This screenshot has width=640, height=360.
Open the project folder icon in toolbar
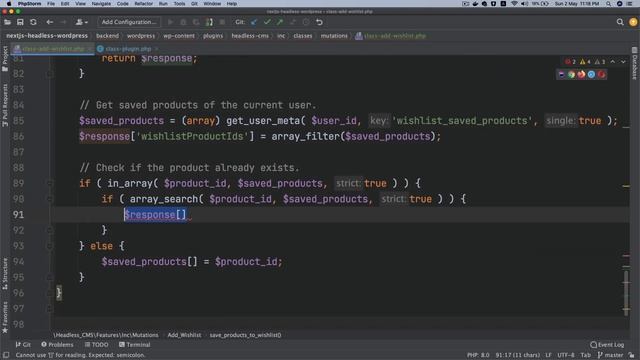point(7,22)
